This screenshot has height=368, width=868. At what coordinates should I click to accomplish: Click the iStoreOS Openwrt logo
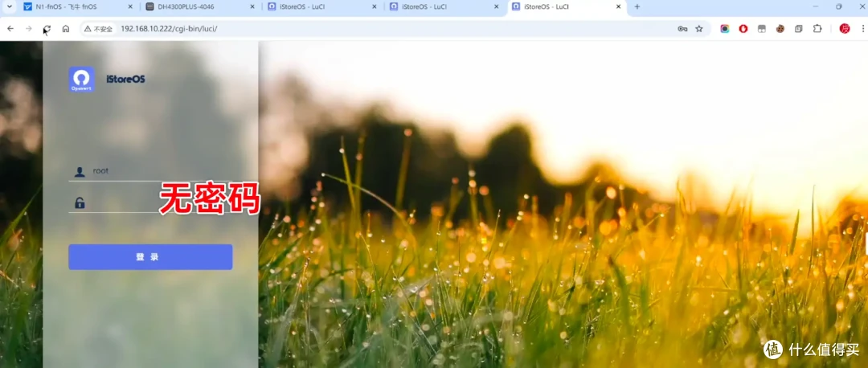[81, 79]
